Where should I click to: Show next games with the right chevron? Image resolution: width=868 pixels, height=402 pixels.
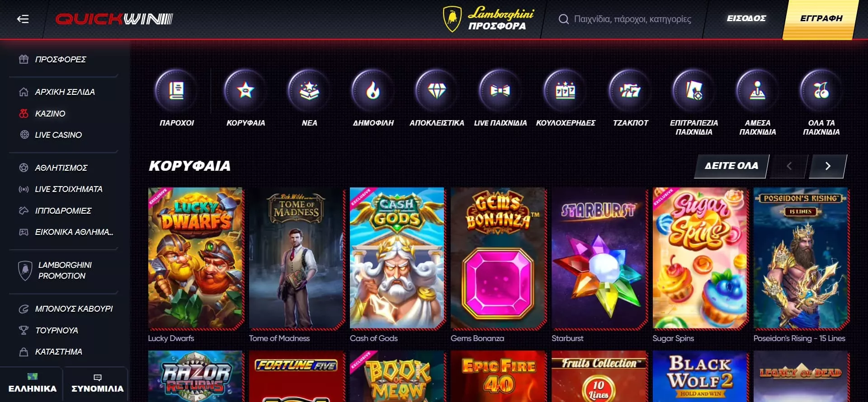[x=828, y=166]
